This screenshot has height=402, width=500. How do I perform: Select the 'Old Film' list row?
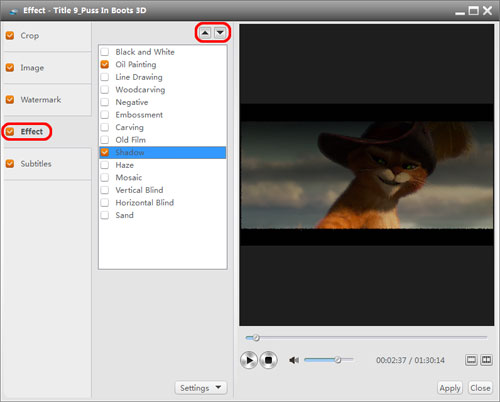(x=163, y=140)
